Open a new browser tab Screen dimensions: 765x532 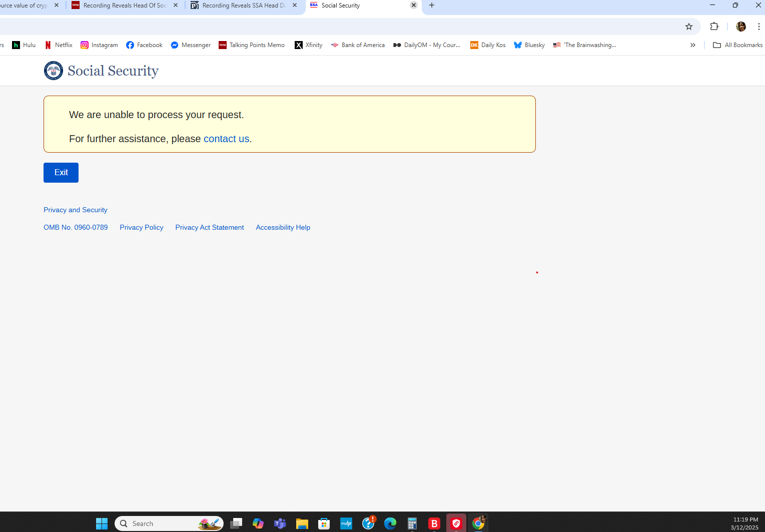(x=432, y=6)
